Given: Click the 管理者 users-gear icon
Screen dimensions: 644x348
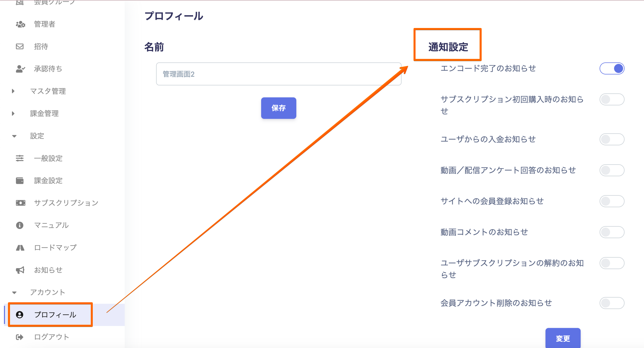Looking at the screenshot, I should tap(20, 24).
